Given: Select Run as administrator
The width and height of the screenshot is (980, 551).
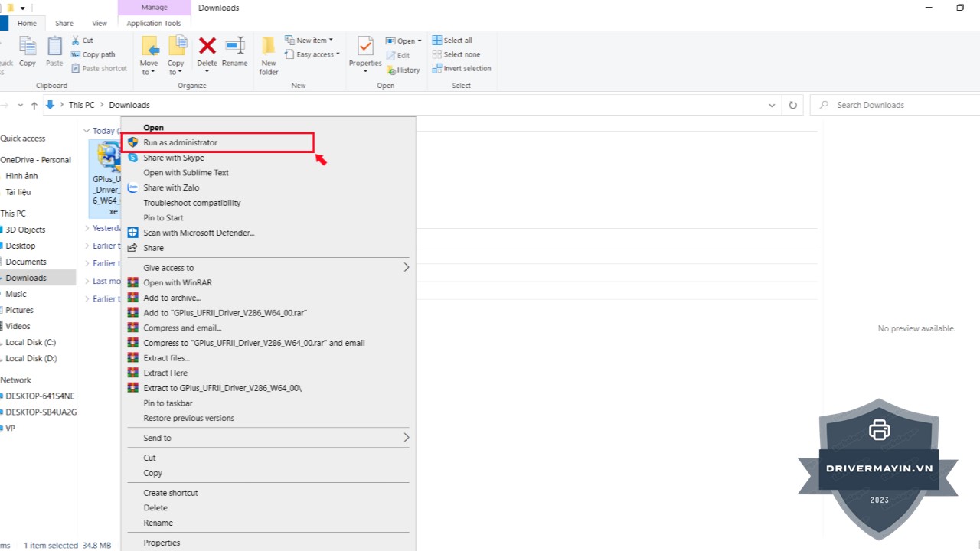Looking at the screenshot, I should tap(181, 142).
